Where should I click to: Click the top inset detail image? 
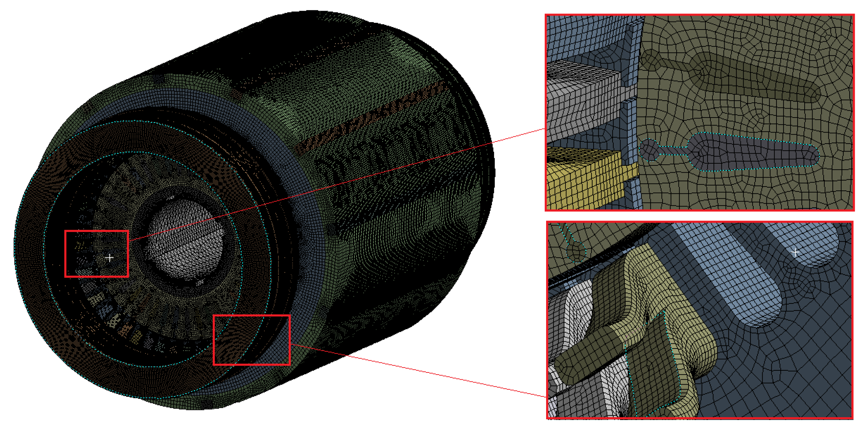(699, 113)
